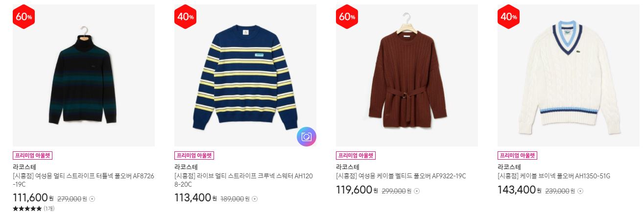The width and height of the screenshot is (644, 217).
Task: Open the dark striped turtleneck product image
Action: click(x=84, y=75)
